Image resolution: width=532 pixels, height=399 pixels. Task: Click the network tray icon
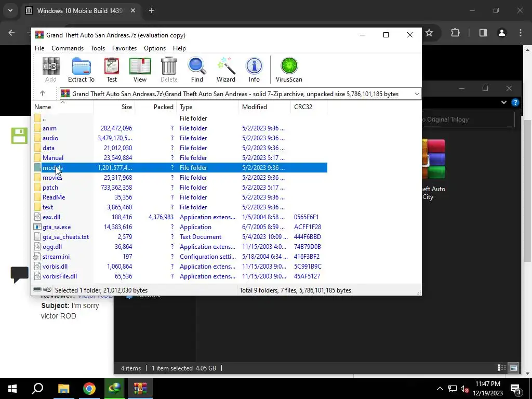[x=453, y=389]
